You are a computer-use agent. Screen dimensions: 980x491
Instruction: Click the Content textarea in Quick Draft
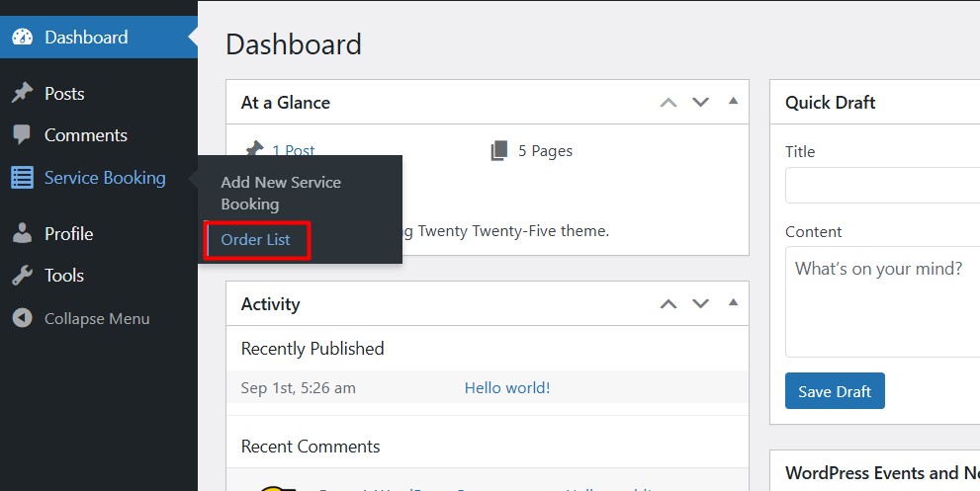point(882,301)
